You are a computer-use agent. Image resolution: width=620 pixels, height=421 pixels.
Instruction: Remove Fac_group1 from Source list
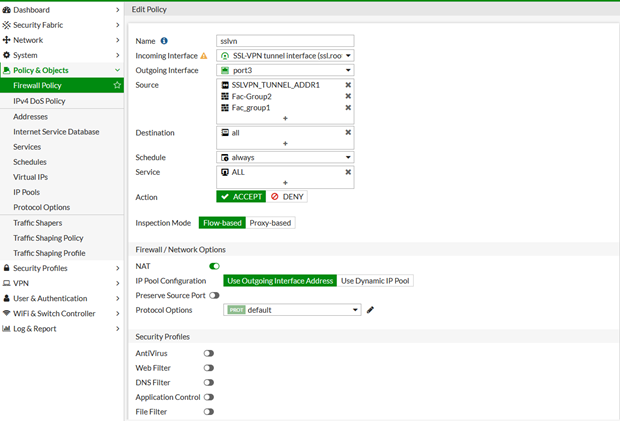pyautogui.click(x=348, y=107)
